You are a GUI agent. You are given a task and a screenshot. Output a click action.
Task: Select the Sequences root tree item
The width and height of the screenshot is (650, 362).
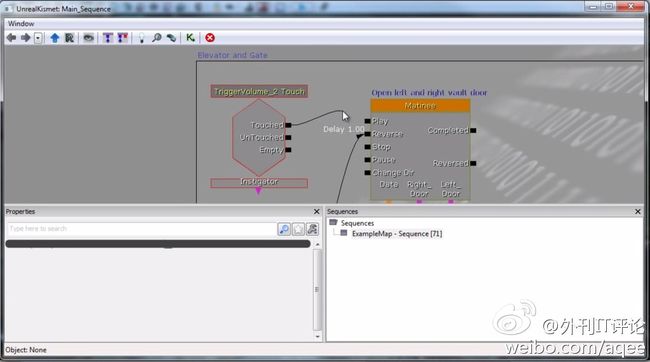click(357, 223)
